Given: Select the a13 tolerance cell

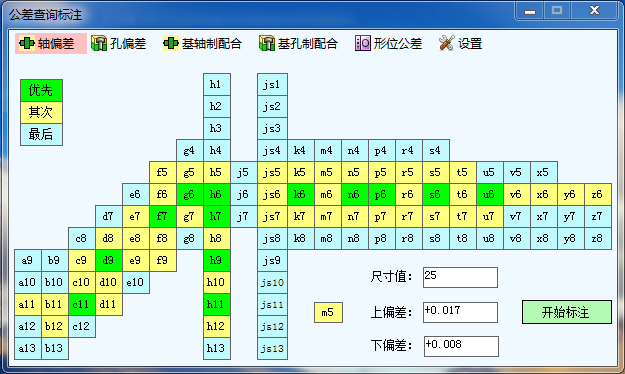Looking at the screenshot, I should 28,348.
